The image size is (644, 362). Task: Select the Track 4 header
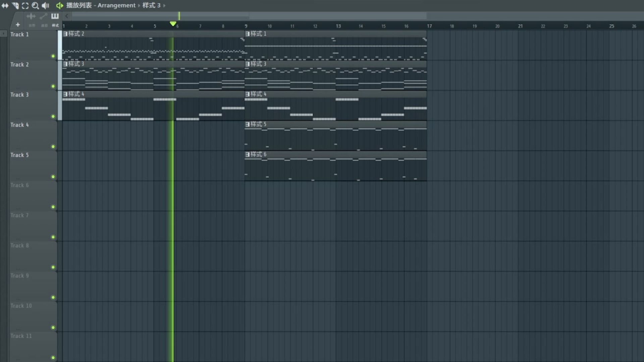[x=33, y=136]
